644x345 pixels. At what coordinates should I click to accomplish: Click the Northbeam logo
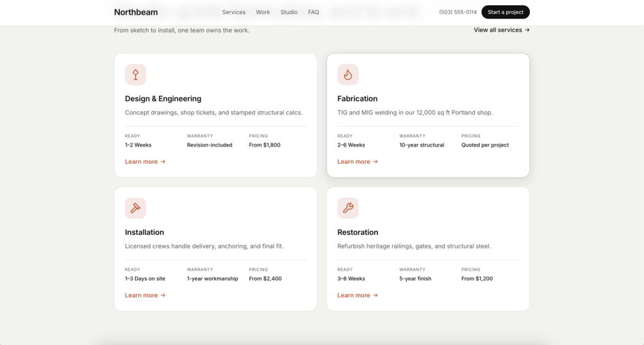click(x=136, y=12)
